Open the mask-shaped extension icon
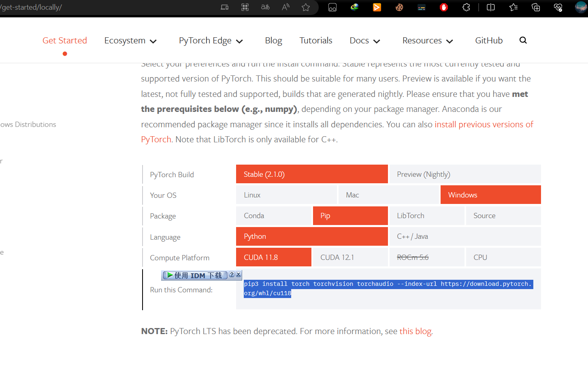 click(x=332, y=7)
